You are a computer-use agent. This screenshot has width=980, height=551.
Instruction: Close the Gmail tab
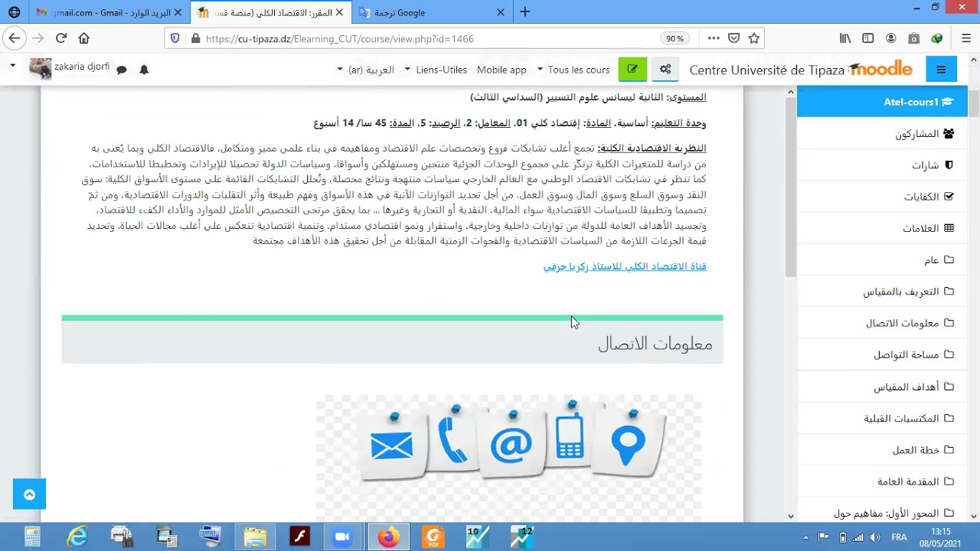pos(178,12)
